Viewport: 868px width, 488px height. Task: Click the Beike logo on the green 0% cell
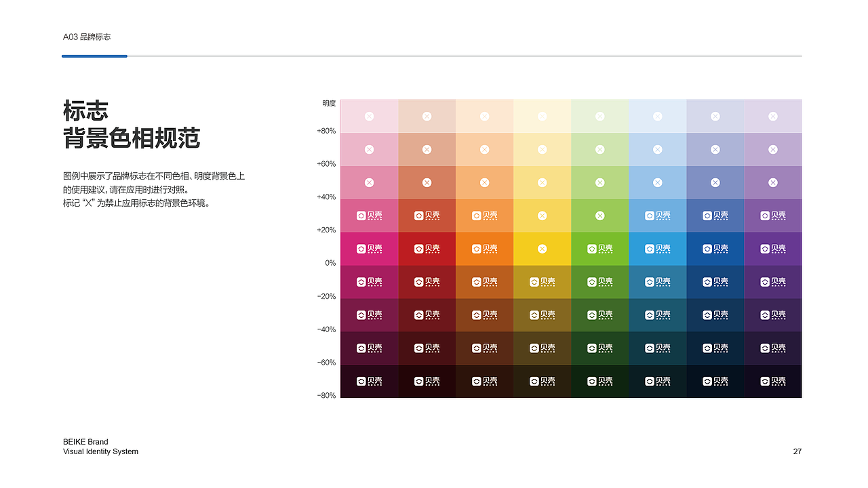click(x=600, y=249)
